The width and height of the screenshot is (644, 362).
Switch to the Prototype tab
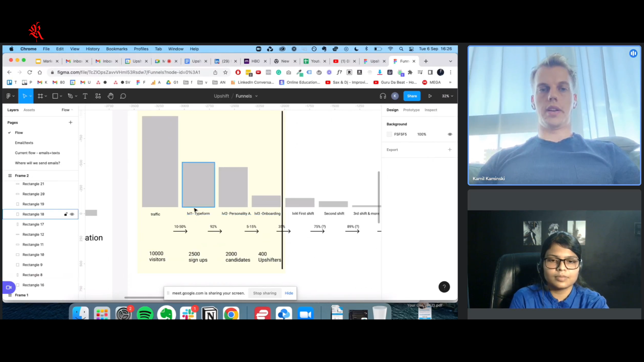click(411, 110)
